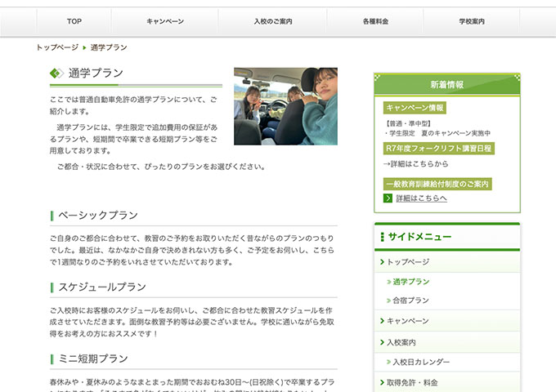Click small arrow icon beside 合宿プラン
This screenshot has width=556, height=392.
(x=388, y=301)
